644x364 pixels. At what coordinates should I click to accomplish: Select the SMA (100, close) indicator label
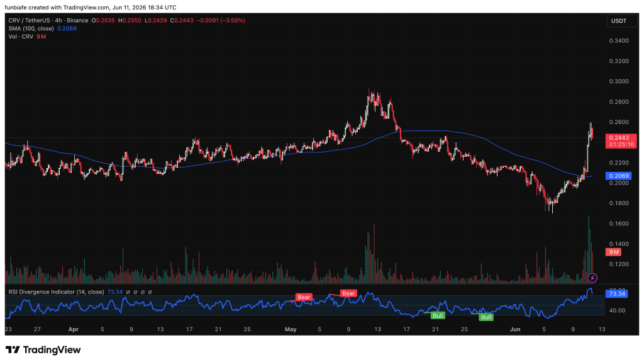31,28
